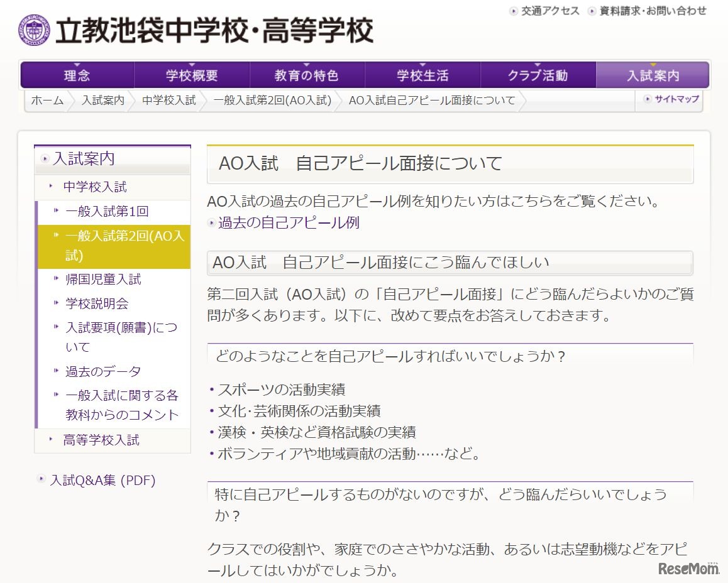Select 教育の特色 from the navigation bar

306,75
